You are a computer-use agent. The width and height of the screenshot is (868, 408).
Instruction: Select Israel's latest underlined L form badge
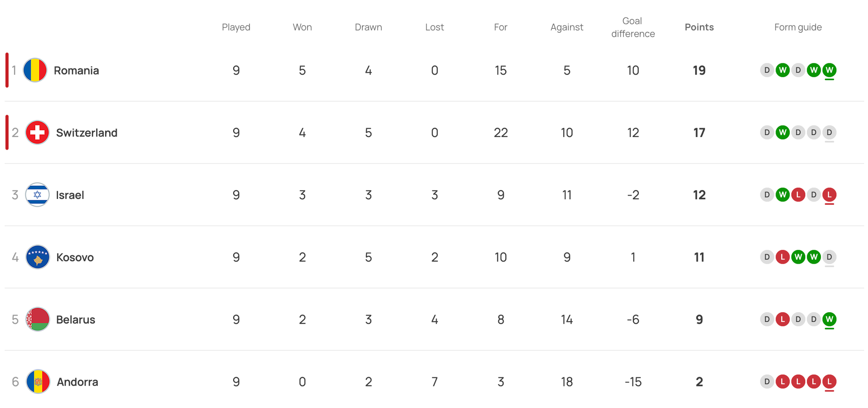click(x=829, y=195)
